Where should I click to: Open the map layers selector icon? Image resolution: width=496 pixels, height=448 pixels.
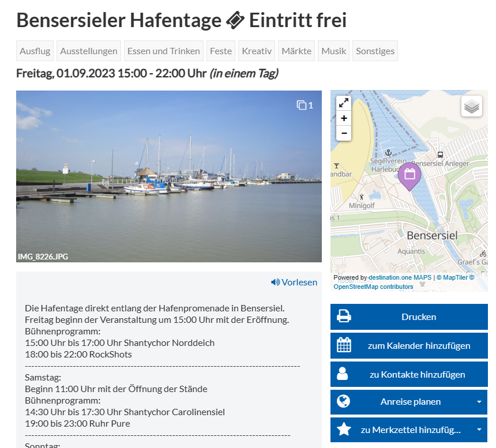click(472, 106)
